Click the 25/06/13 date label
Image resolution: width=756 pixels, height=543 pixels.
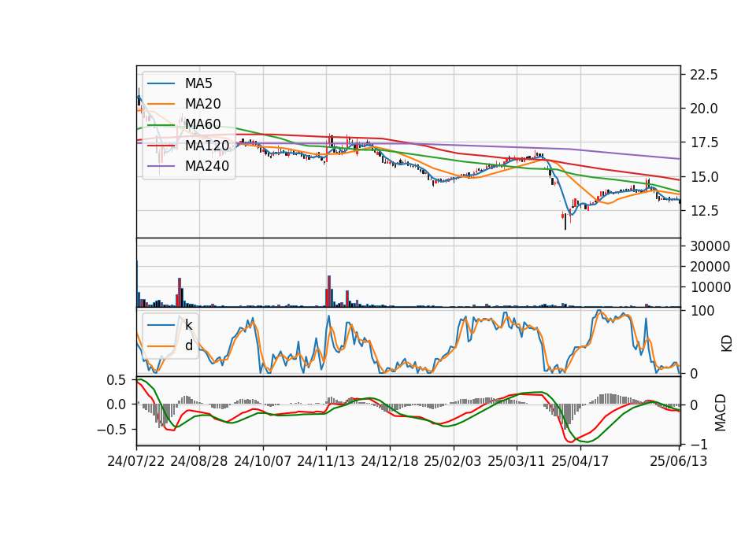678,461
